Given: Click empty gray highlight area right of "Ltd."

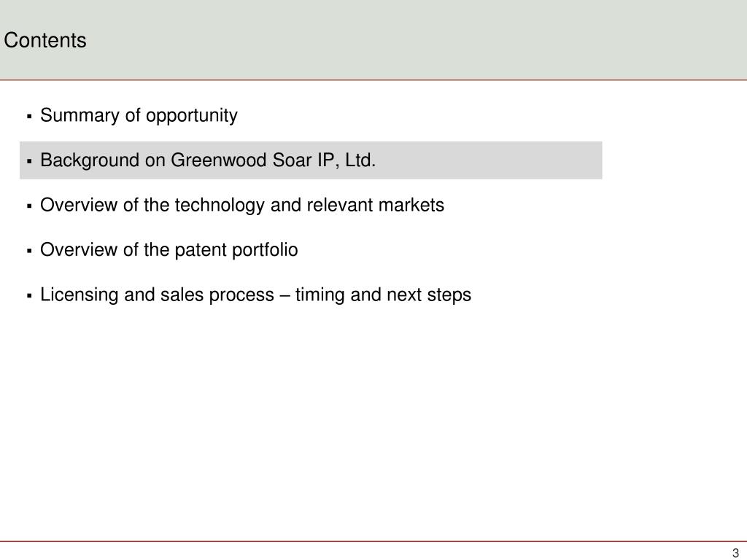Looking at the screenshot, I should [489, 160].
